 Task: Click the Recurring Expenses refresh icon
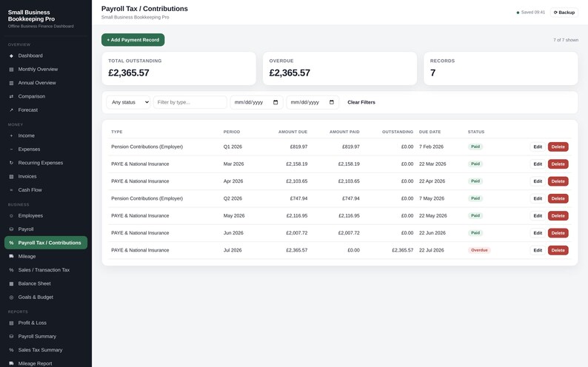(11, 163)
